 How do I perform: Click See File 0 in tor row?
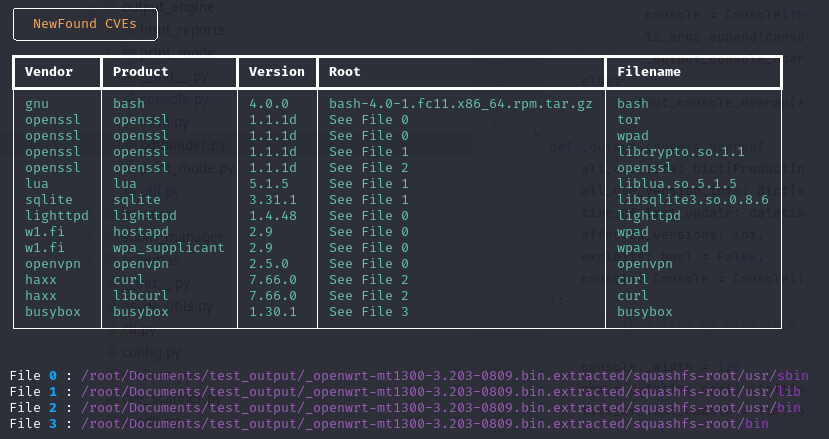pyautogui.click(x=369, y=120)
